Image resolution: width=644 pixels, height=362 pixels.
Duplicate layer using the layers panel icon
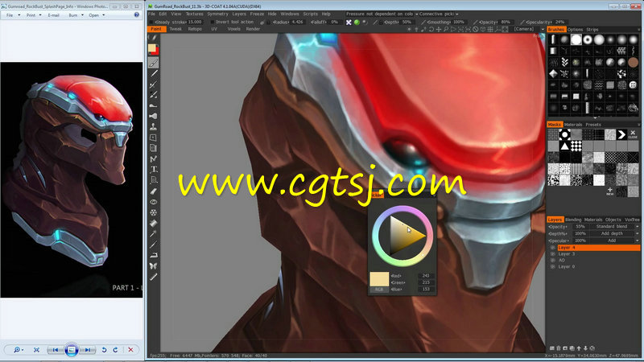572,348
